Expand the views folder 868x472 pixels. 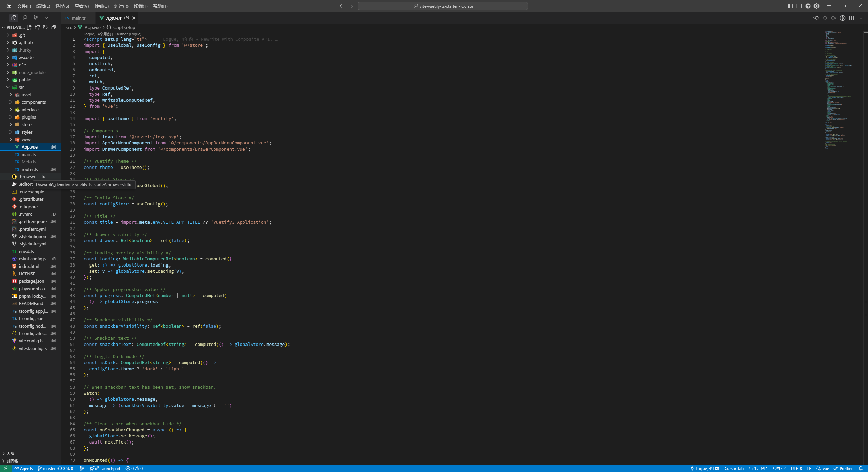tap(31, 139)
